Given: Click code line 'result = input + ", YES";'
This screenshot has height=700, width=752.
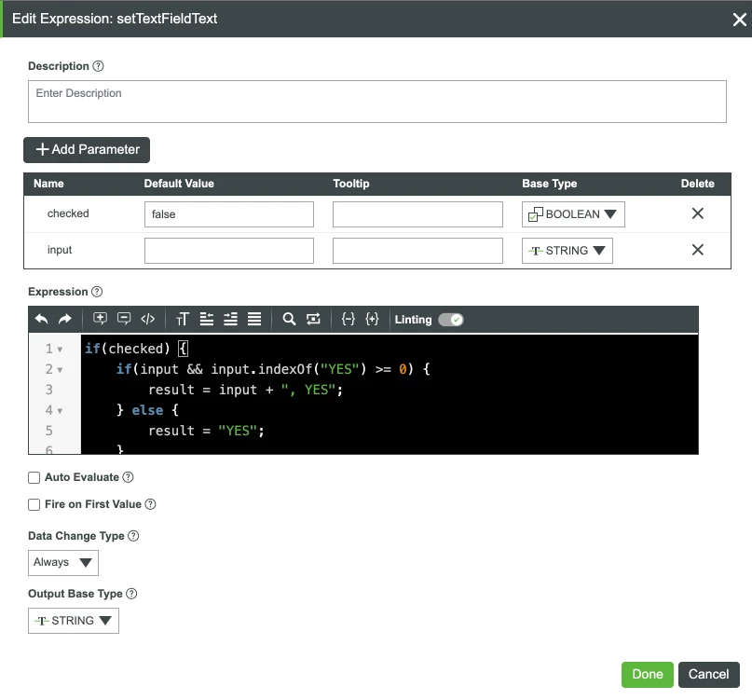Looking at the screenshot, I should (246, 390).
